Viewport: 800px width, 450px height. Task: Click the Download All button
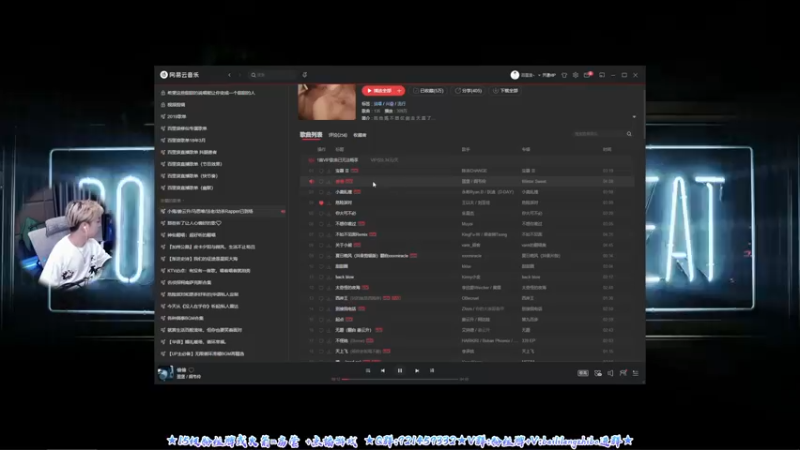(506, 91)
